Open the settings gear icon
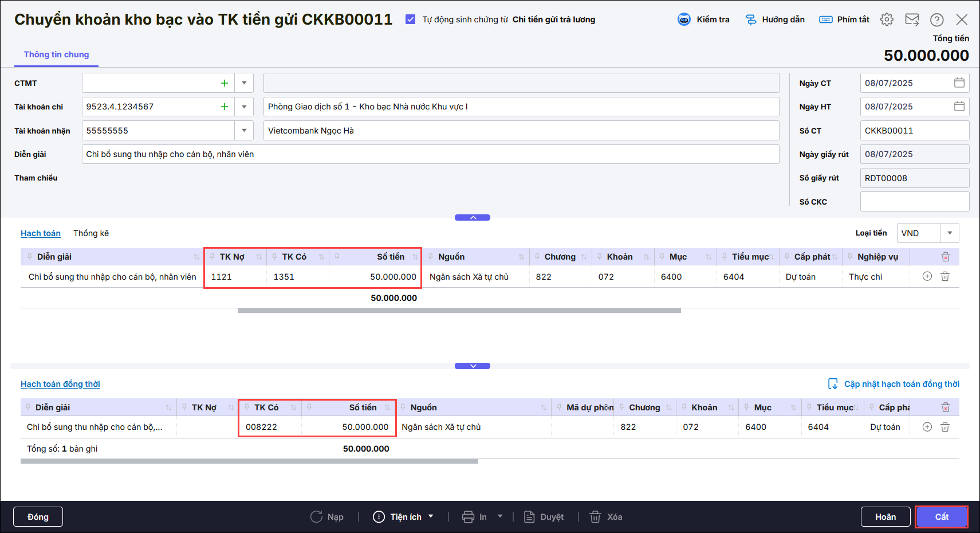 coord(887,19)
